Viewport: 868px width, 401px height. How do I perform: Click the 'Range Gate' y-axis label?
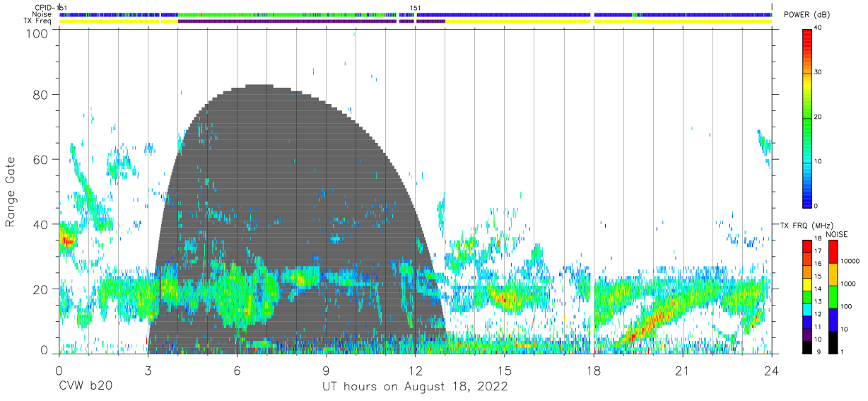tap(11, 193)
